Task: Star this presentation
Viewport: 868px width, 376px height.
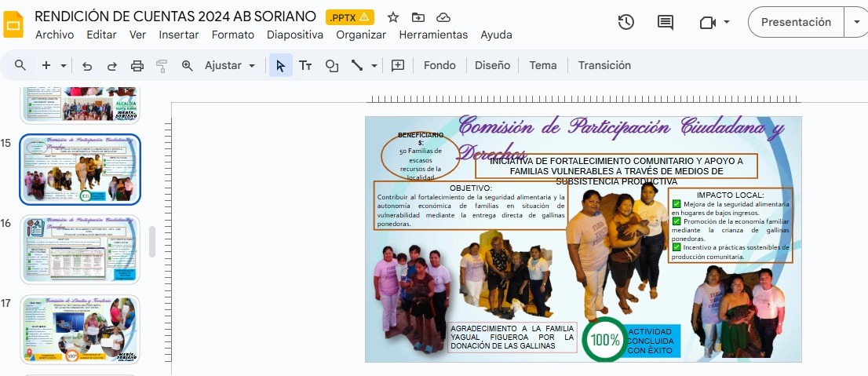Action: pyautogui.click(x=393, y=17)
